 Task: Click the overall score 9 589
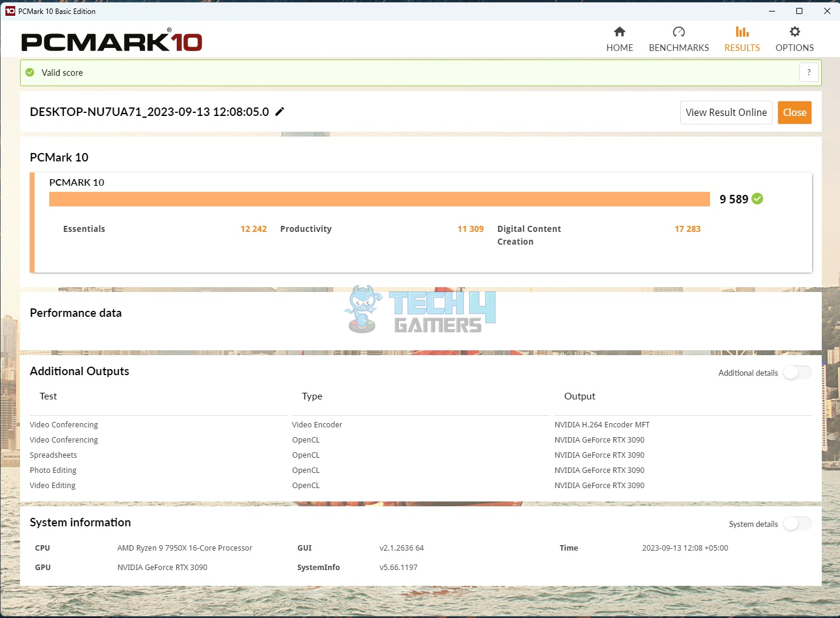click(734, 199)
